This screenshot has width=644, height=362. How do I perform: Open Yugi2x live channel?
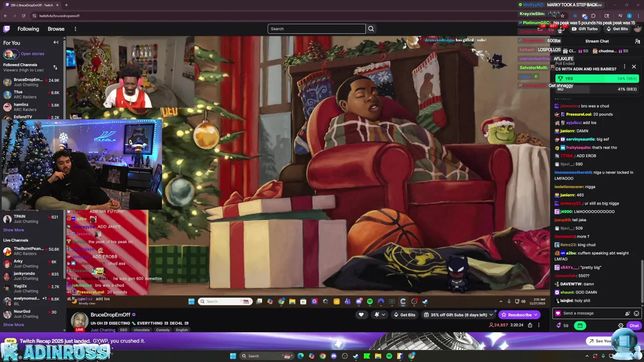coord(31,289)
